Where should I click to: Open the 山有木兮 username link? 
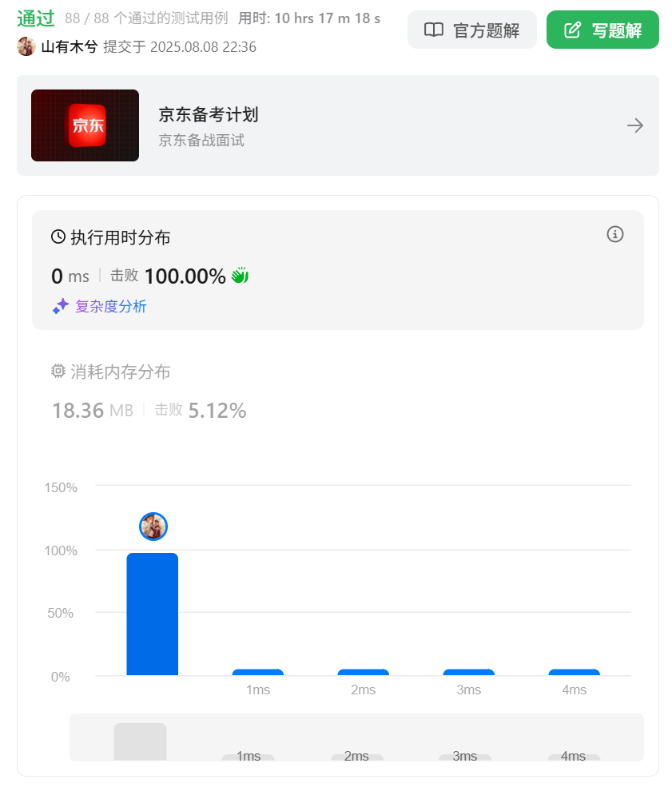[x=70, y=46]
